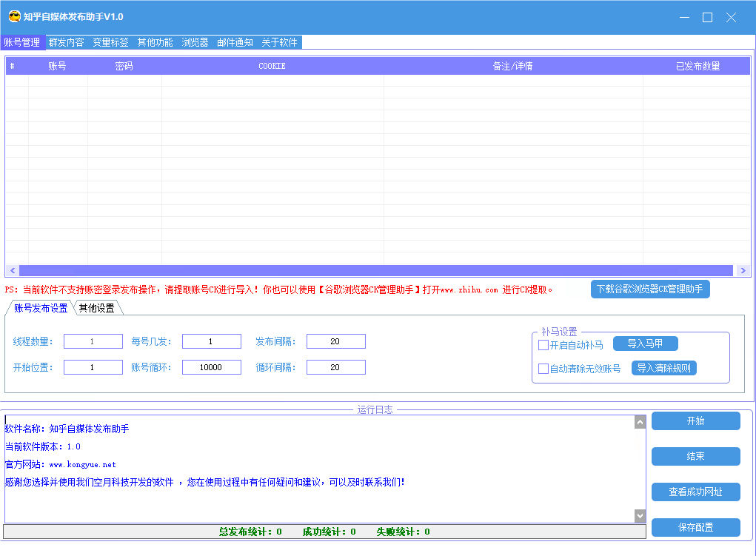
Task: Click the 结束 button
Action: coord(696,456)
